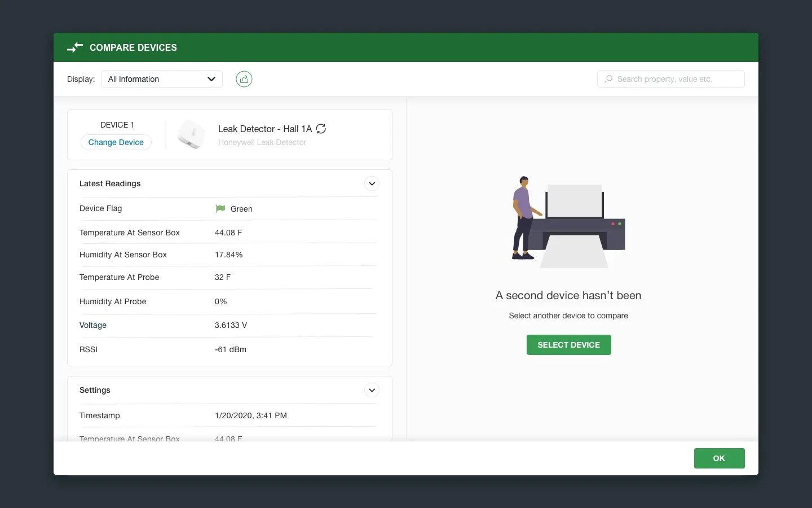
Task: Open the Display dropdown All Information
Action: [x=162, y=79]
